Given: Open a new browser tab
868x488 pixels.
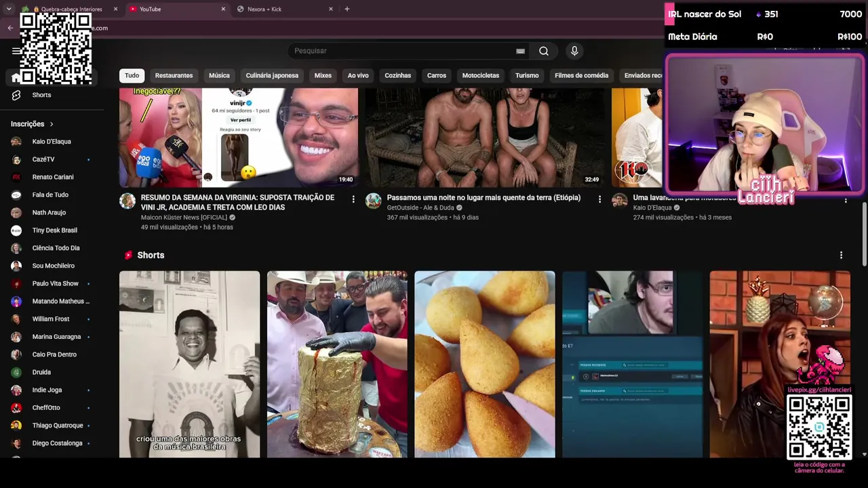Looking at the screenshot, I should 347,9.
